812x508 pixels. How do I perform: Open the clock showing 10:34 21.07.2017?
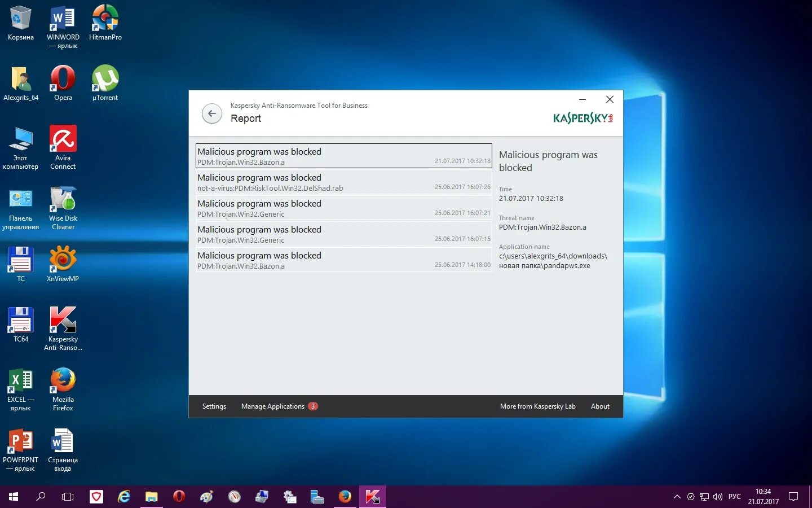point(764,497)
